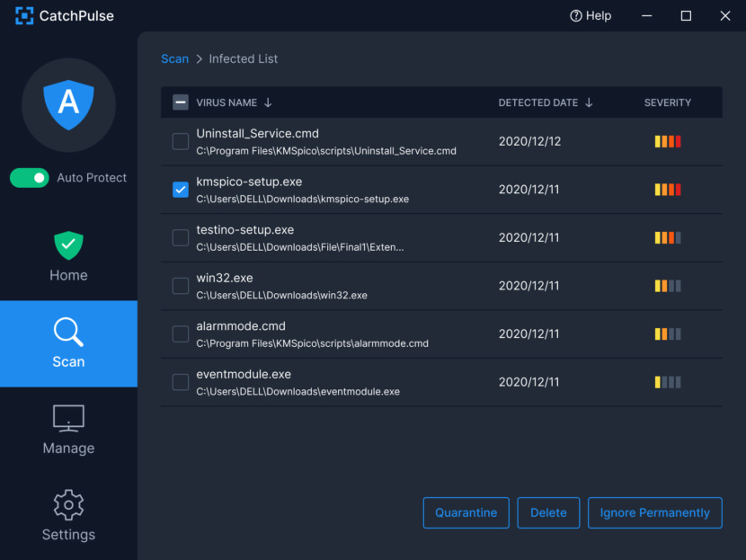Uncheck the kmspico-setup.exe checkbox

(x=181, y=190)
